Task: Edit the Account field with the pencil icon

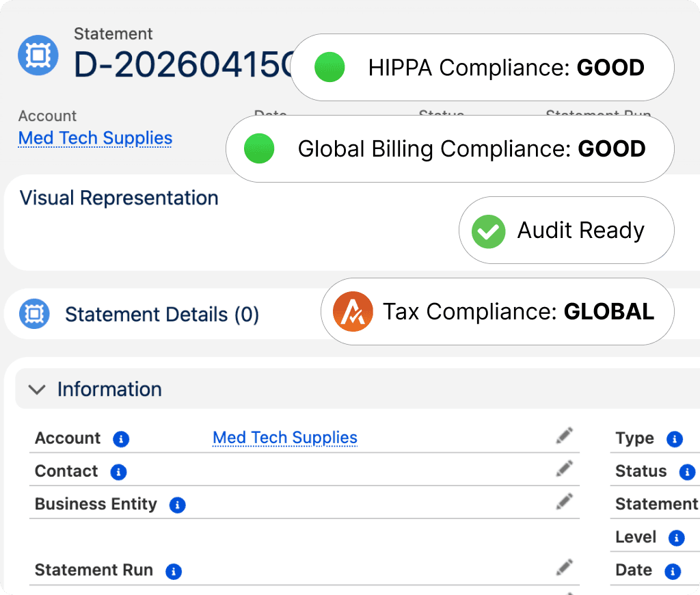Action: (564, 436)
